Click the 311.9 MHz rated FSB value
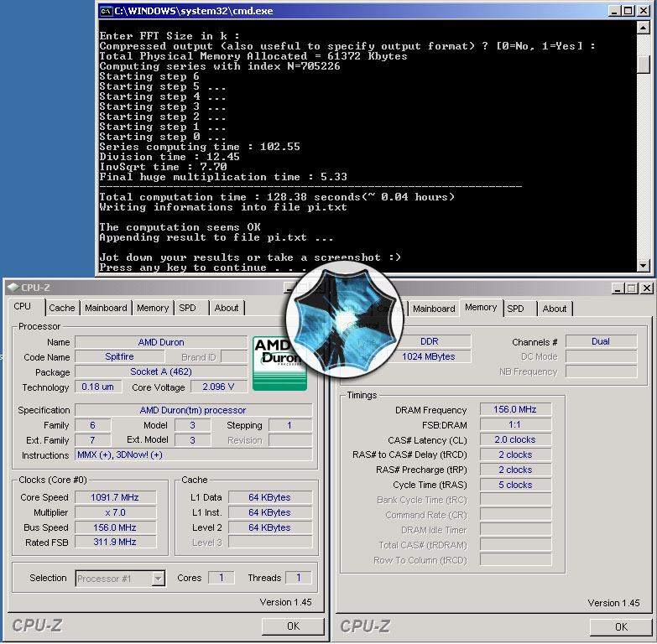 point(115,542)
